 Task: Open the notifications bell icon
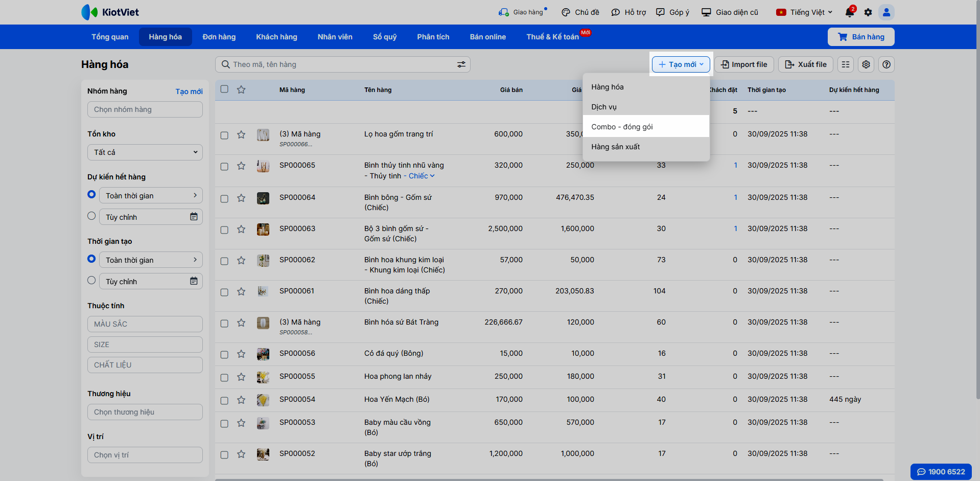pos(849,12)
